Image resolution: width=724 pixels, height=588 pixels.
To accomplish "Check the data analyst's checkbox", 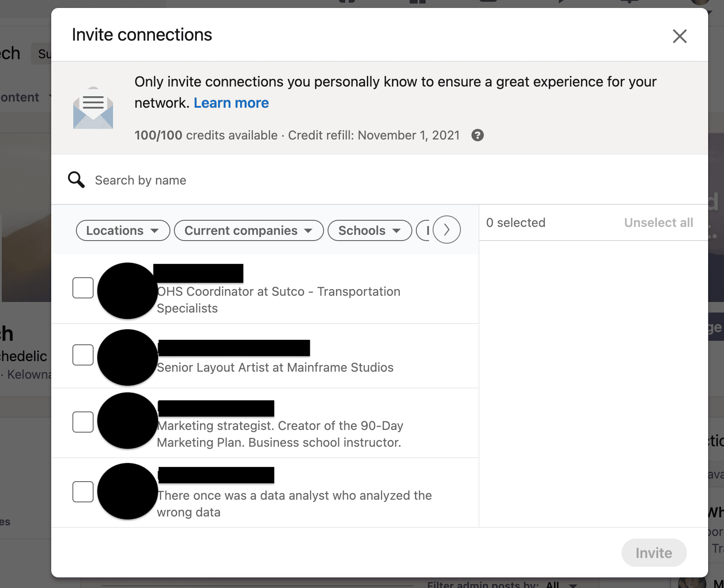I will click(83, 492).
